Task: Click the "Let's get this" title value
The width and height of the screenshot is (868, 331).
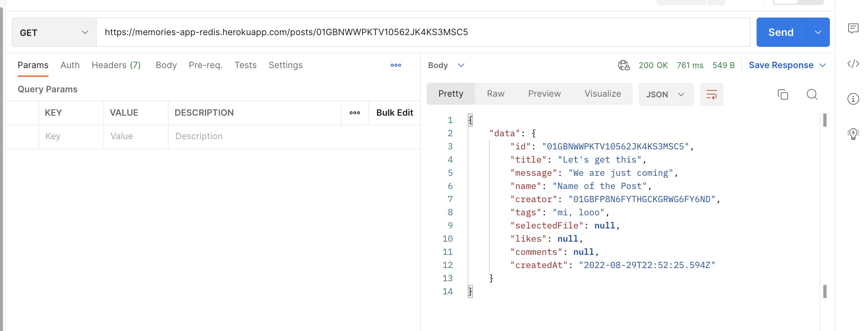Action: tap(600, 160)
